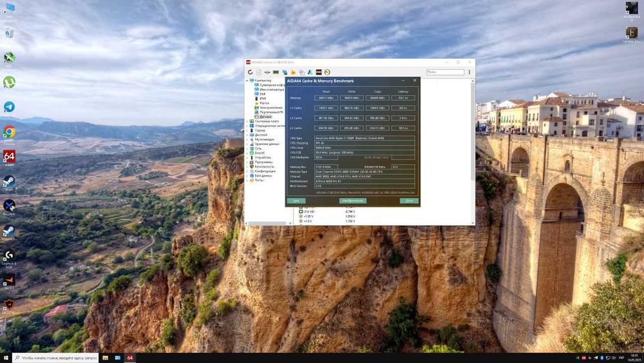Expand the Системная плата tree node
This screenshot has width=644, height=363.
tap(247, 121)
